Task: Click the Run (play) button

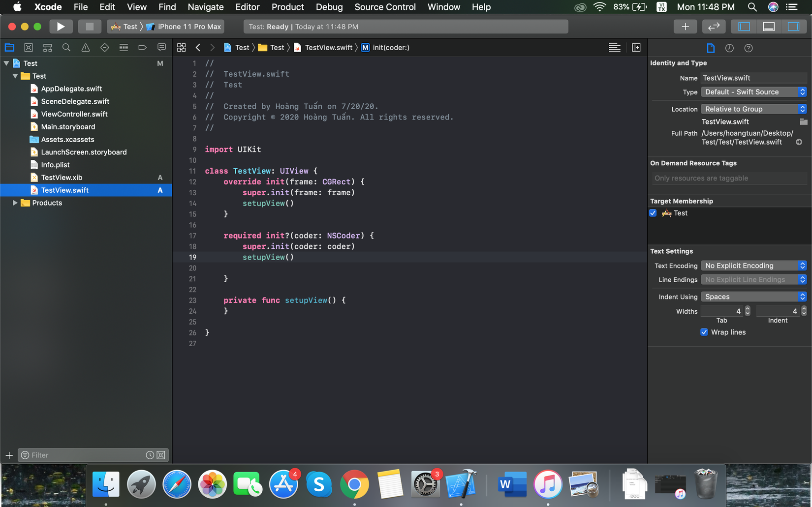Action: (x=61, y=27)
